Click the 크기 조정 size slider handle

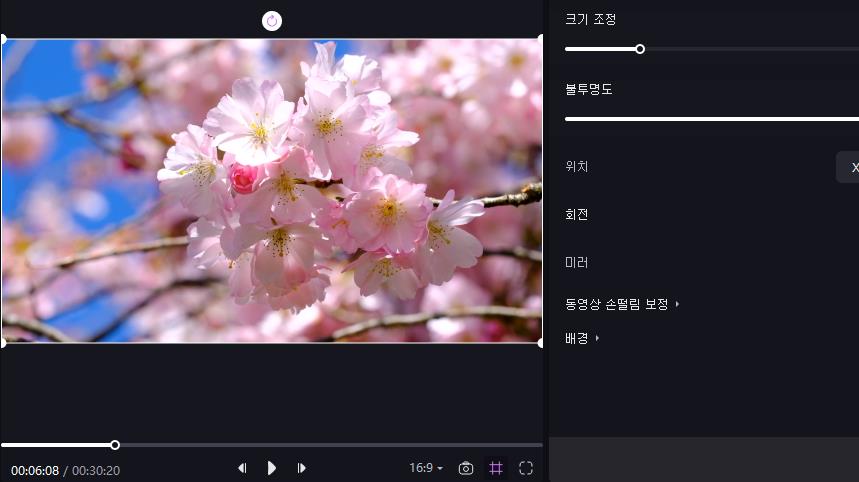(x=640, y=49)
